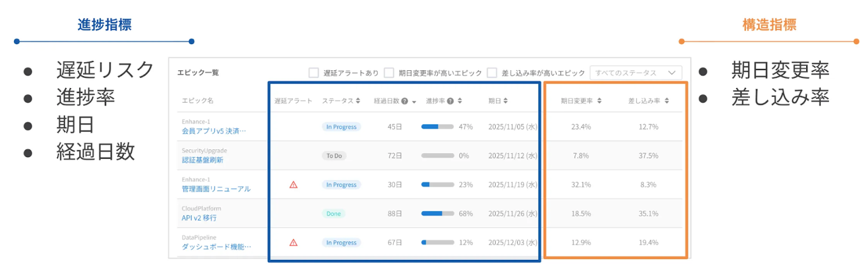Open the すべてのステータス dropdown
The height and width of the screenshot is (268, 868).
click(x=636, y=73)
